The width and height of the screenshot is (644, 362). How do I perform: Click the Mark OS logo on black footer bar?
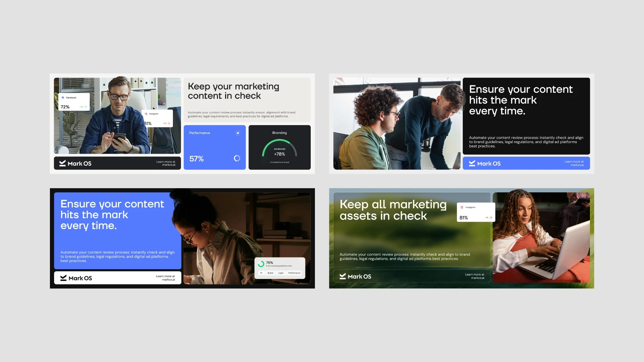pyautogui.click(x=75, y=163)
